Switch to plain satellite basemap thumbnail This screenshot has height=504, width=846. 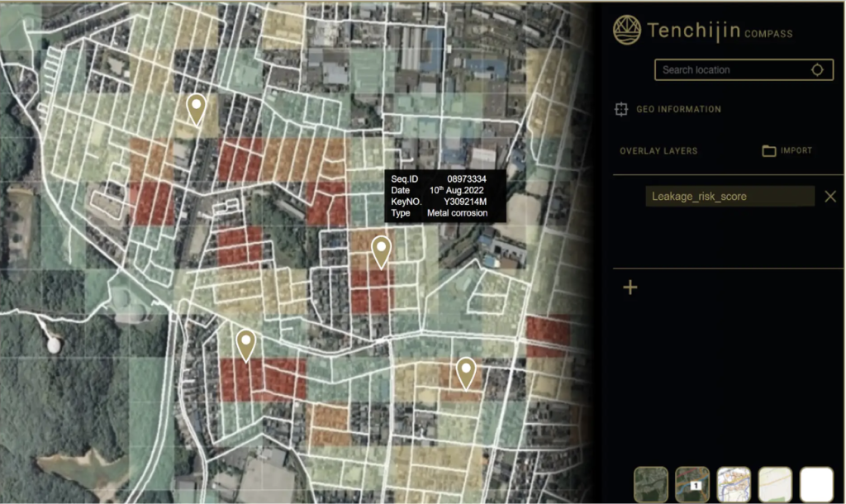coord(651,484)
